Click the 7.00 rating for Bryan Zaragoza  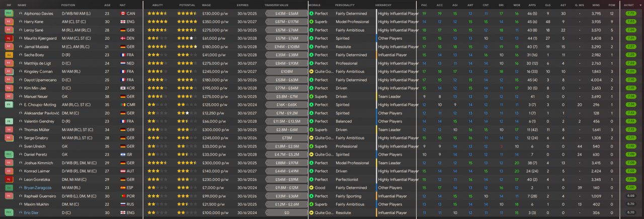tap(630, 188)
